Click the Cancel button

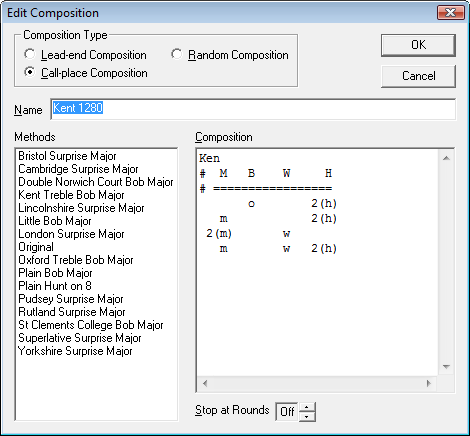tap(418, 76)
